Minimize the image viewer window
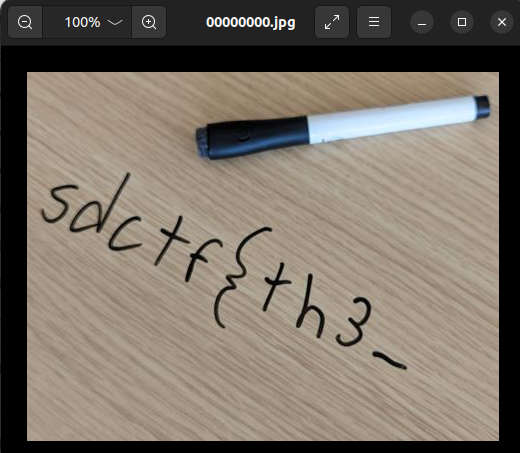The image size is (520, 453). pos(422,22)
